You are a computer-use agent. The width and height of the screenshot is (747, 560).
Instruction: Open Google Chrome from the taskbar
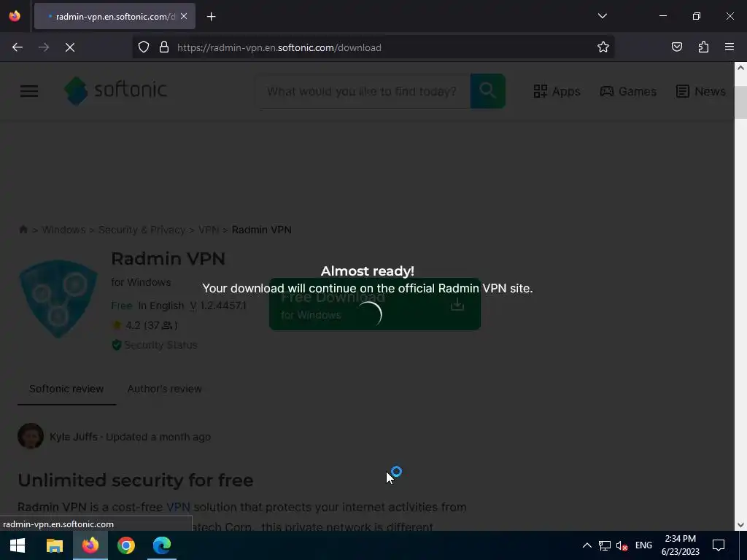[x=125, y=545]
